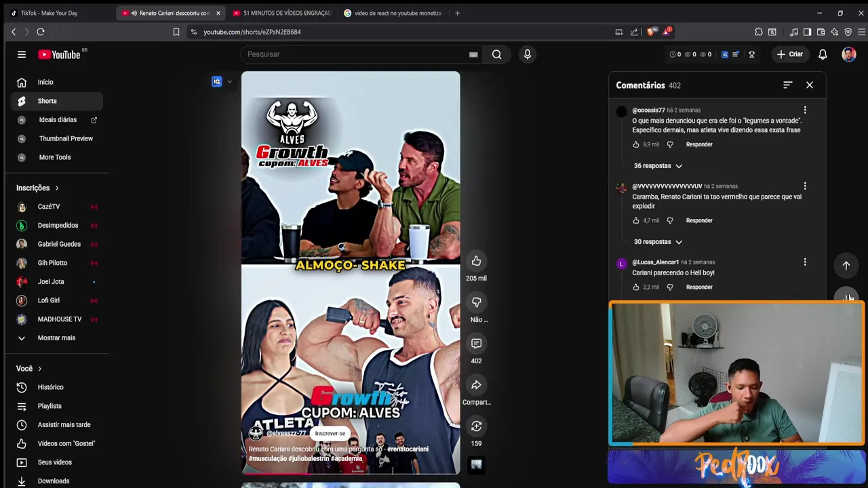Click the search magnifier button
Screen dimensions: 868x488
[496, 54]
